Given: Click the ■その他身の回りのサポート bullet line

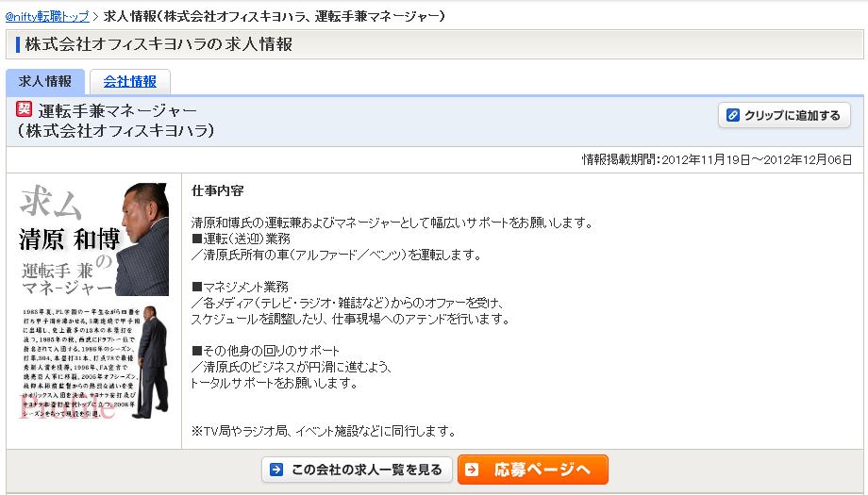Looking at the screenshot, I should (x=265, y=351).
